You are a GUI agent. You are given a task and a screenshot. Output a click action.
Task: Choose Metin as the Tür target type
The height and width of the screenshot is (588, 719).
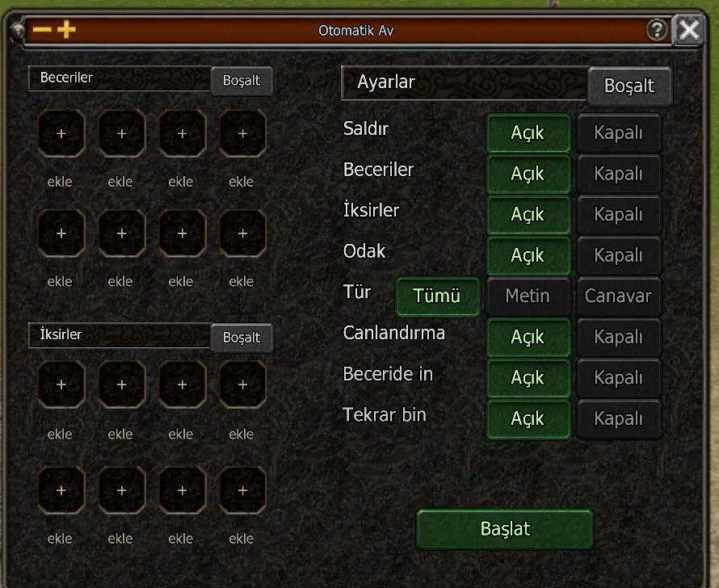(x=528, y=296)
